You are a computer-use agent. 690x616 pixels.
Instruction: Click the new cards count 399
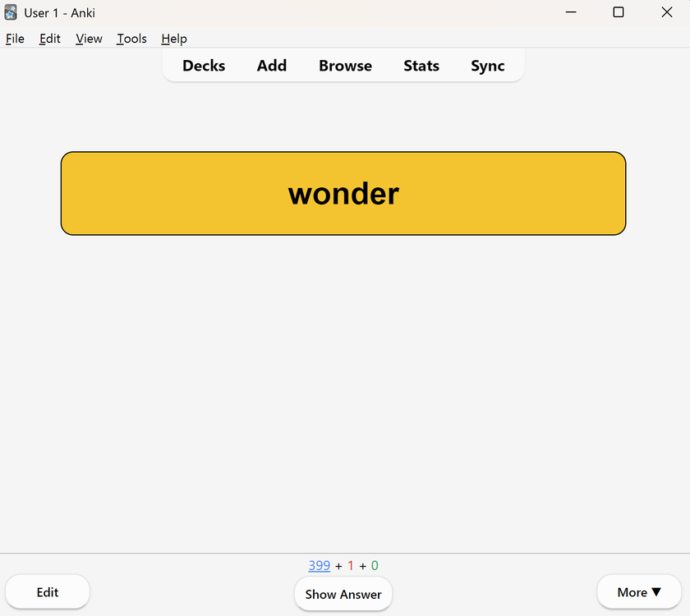(x=320, y=565)
